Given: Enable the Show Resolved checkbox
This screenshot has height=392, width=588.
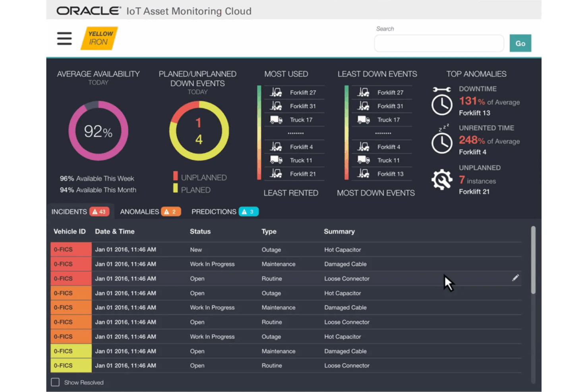Looking at the screenshot, I should point(55,382).
